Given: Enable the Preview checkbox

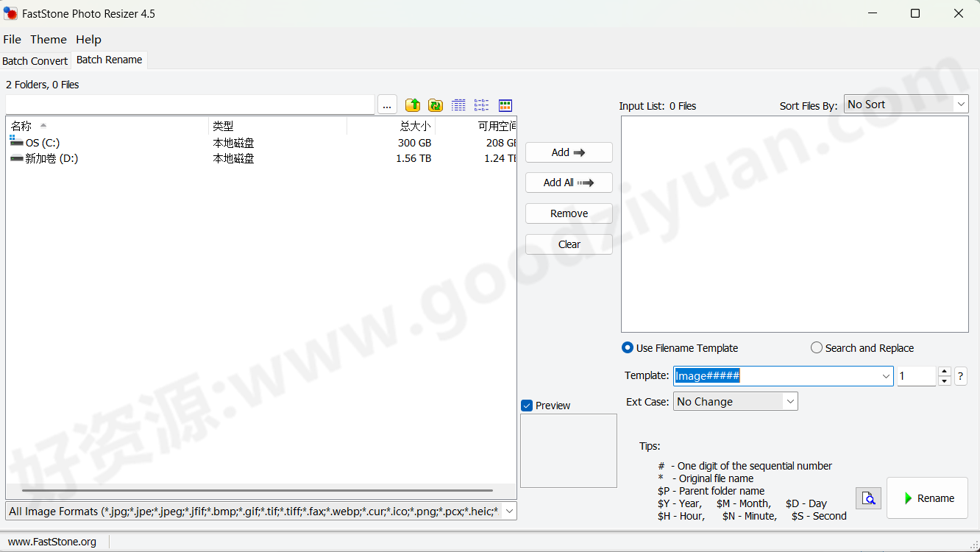Looking at the screenshot, I should pos(527,406).
